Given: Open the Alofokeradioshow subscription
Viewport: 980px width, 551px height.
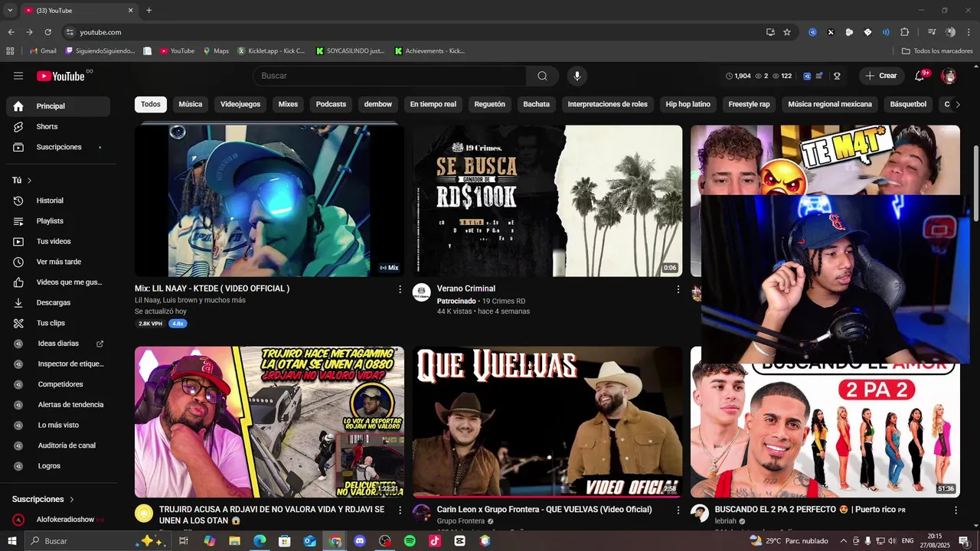Looking at the screenshot, I should 58,520.
